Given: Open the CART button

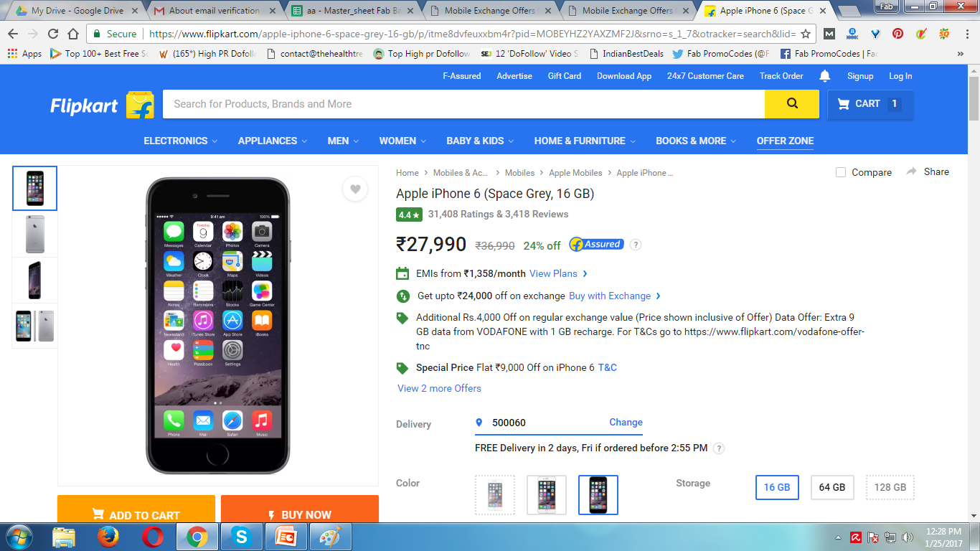Looking at the screenshot, I should [x=870, y=104].
